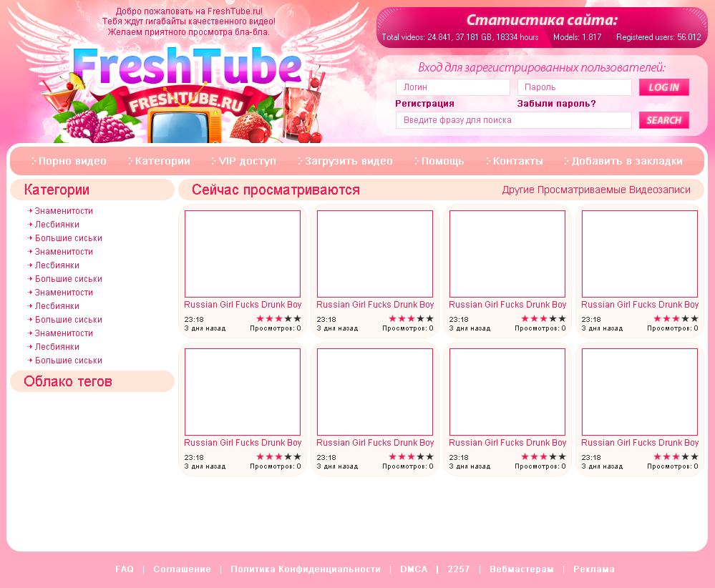Click the Облако тегов heading
Screen dimensions: 715x588
point(68,381)
